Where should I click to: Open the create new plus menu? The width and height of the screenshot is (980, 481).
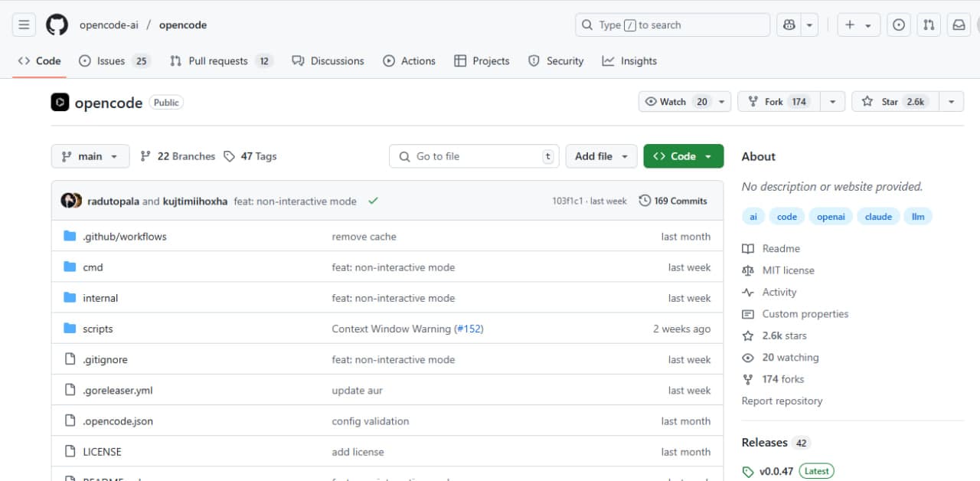click(858, 25)
